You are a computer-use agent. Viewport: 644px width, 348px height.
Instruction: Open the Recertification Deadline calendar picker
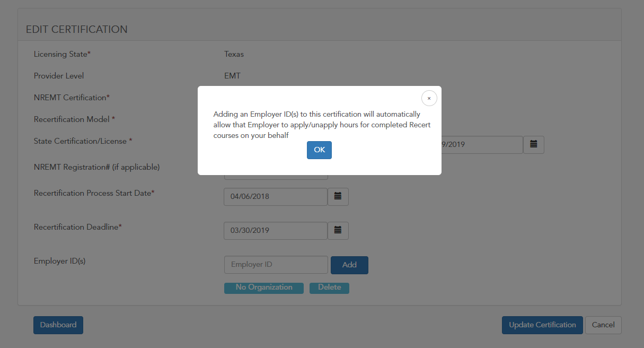pyautogui.click(x=338, y=230)
